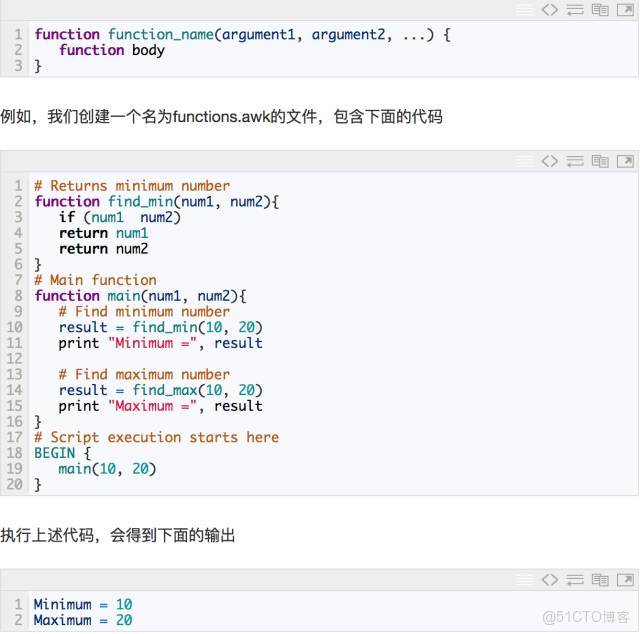The image size is (640, 634).
Task: Toggle line wrap on the first code block
Action: [x=575, y=10]
